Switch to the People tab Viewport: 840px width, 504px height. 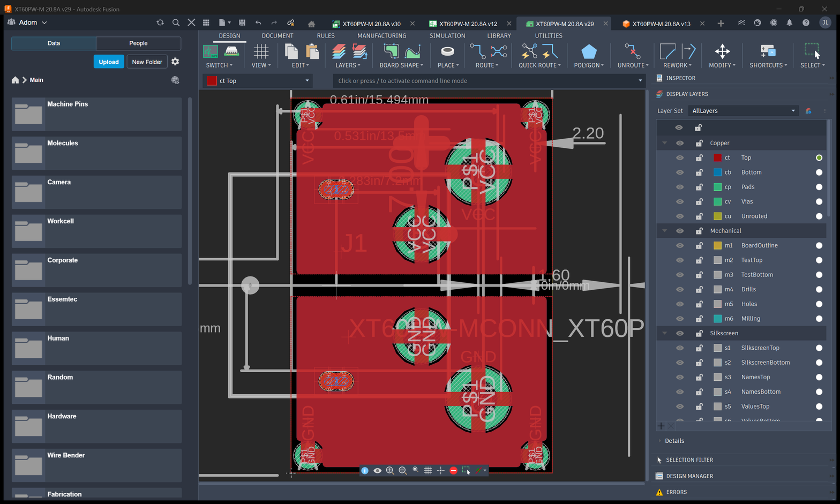coord(138,43)
